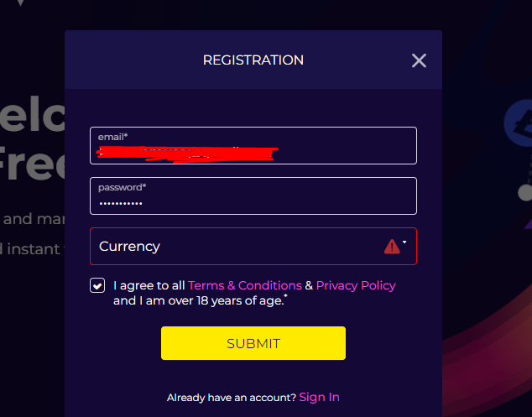Focus the password input field
Screen dimensions: 532x417
pyautogui.click(x=253, y=195)
